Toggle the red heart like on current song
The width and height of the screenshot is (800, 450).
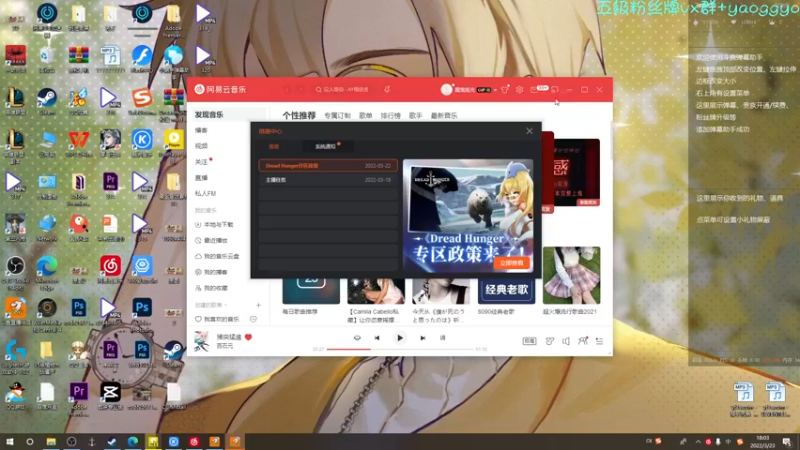pyautogui.click(x=248, y=337)
